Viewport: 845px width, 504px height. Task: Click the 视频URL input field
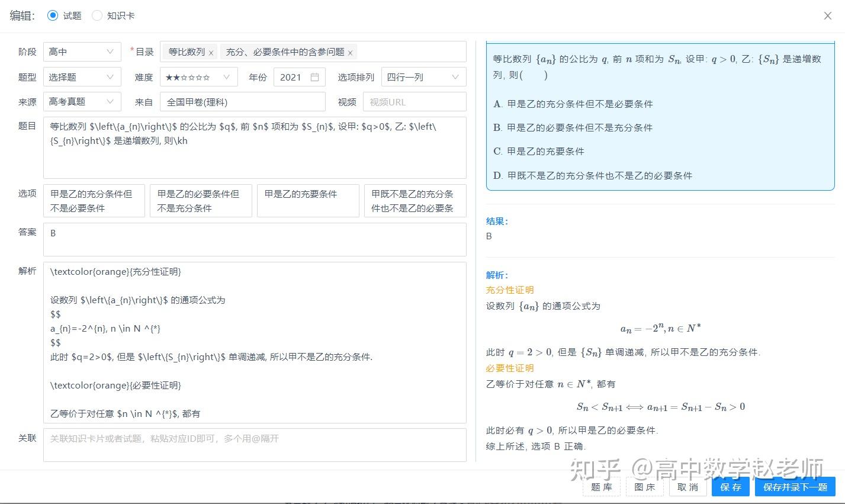414,101
